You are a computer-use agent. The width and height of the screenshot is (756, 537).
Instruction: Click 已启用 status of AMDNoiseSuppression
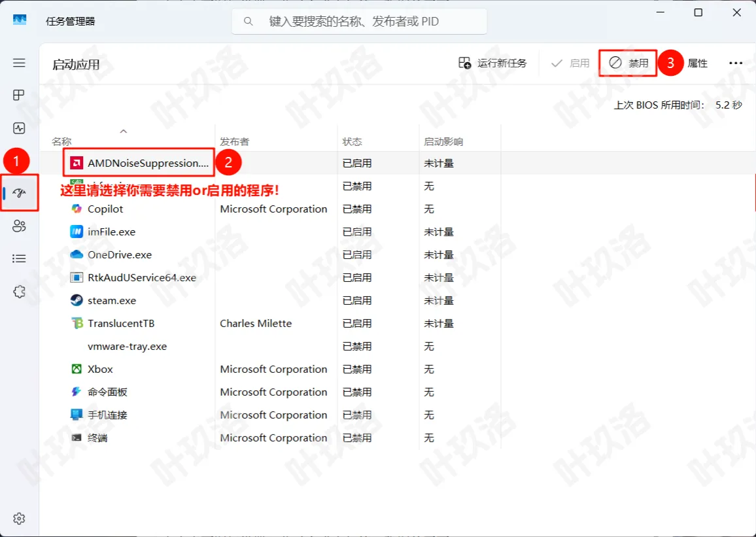pyautogui.click(x=357, y=163)
